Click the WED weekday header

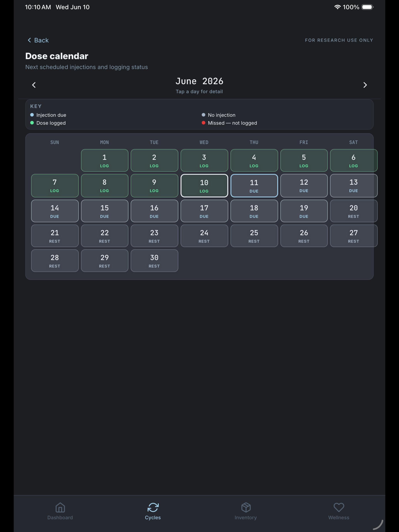(204, 142)
